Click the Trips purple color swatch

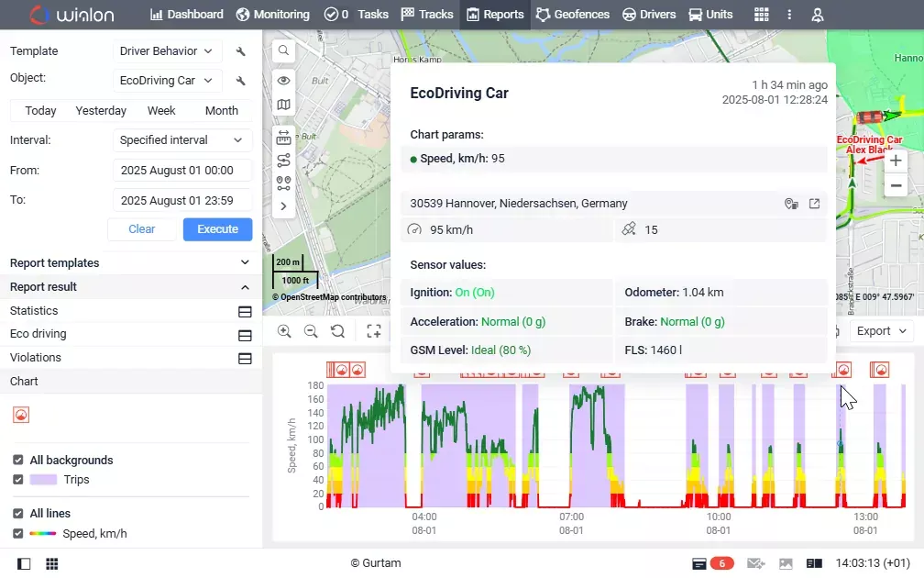point(44,480)
